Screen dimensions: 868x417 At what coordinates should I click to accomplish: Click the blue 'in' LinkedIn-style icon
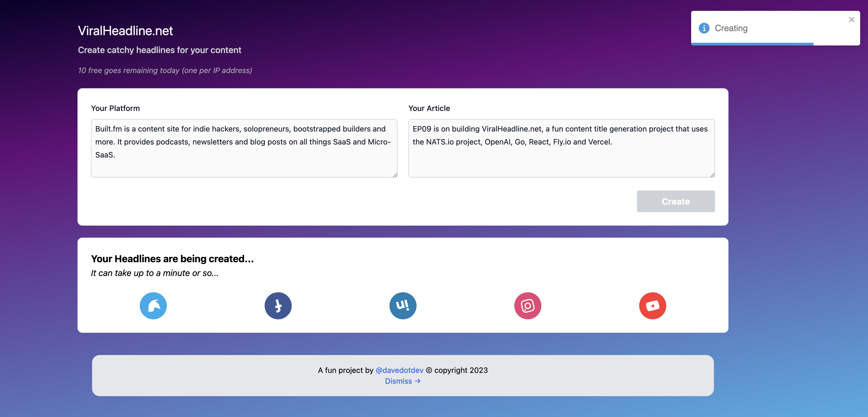click(403, 306)
